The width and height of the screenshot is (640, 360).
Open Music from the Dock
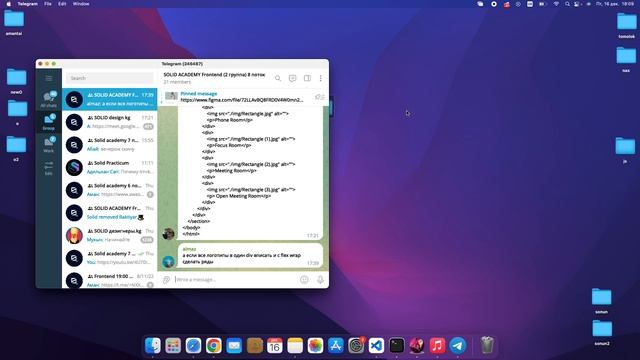[437, 345]
